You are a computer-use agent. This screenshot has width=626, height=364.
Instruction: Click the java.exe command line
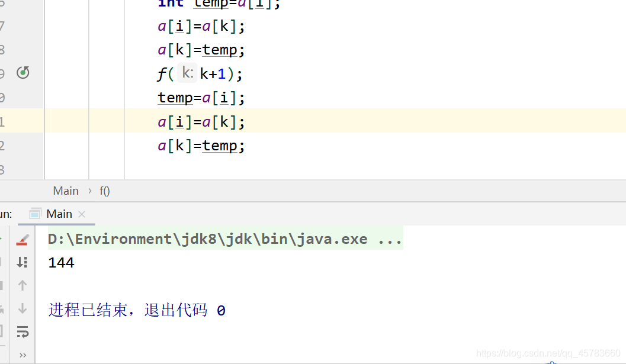click(225, 239)
